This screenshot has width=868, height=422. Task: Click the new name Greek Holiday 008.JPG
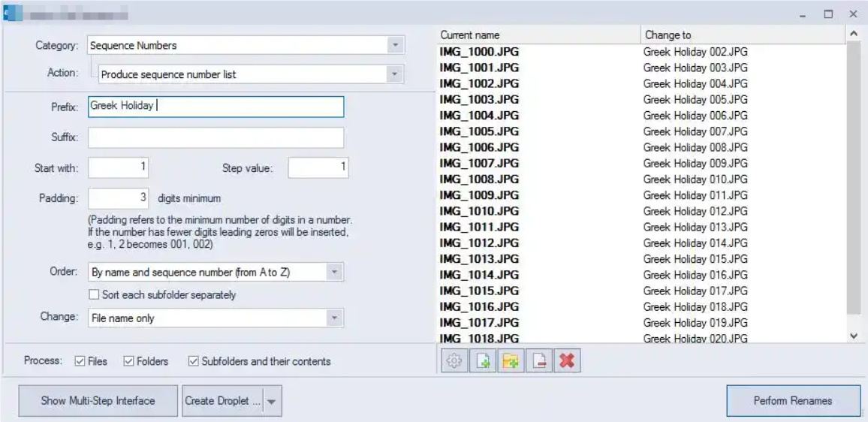(695, 147)
